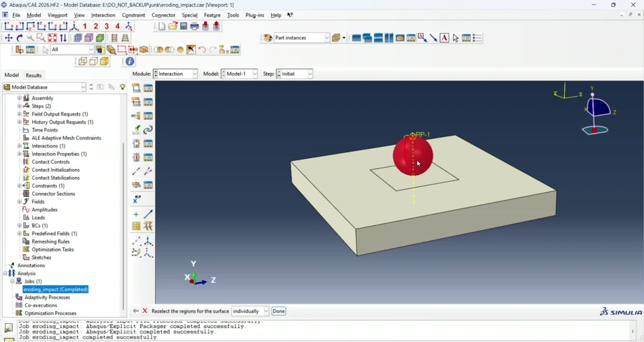Click the Done button in prompt area

pos(278,311)
